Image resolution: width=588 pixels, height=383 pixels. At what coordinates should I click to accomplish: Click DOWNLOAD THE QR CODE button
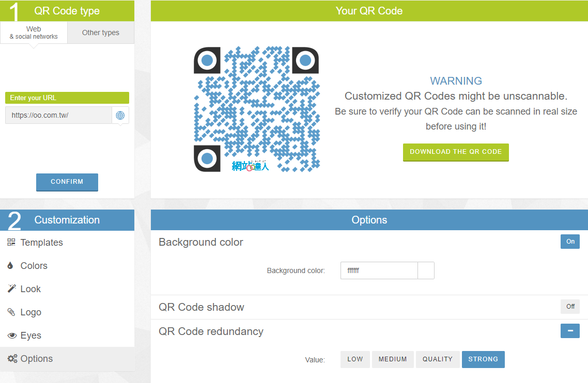456,152
